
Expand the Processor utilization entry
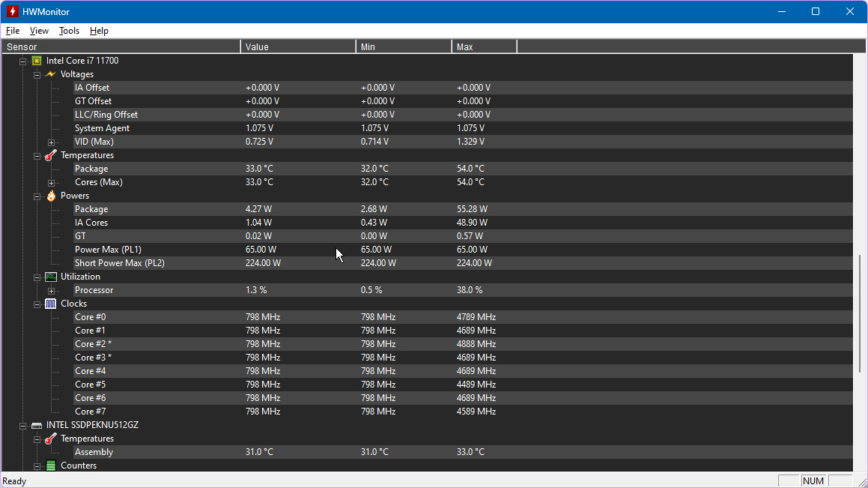[52, 291]
